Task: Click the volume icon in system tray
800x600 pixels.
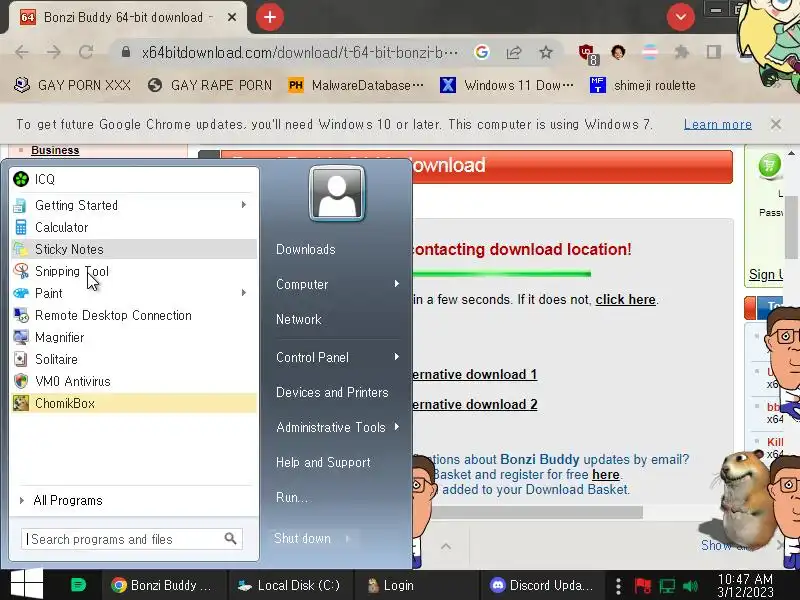Action: click(x=690, y=586)
